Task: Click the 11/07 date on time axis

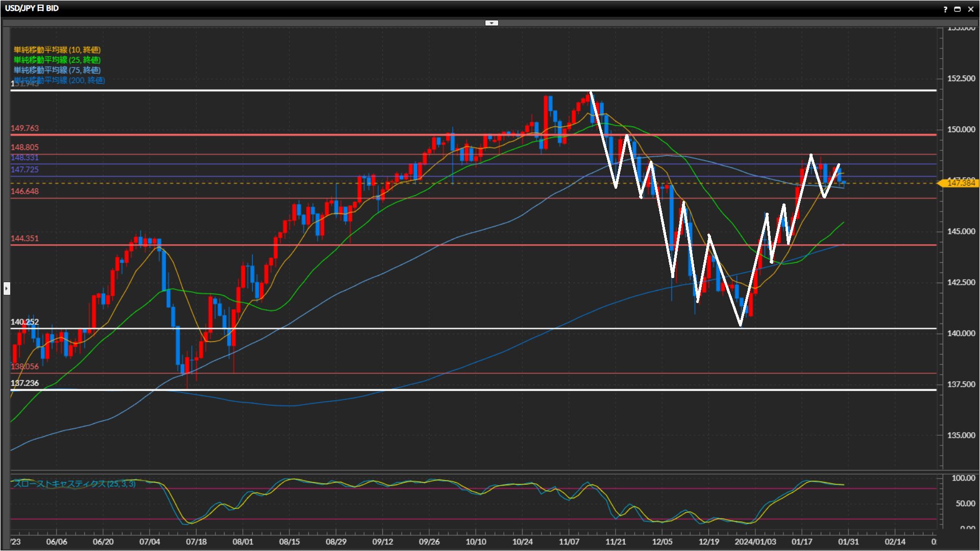Action: [569, 541]
